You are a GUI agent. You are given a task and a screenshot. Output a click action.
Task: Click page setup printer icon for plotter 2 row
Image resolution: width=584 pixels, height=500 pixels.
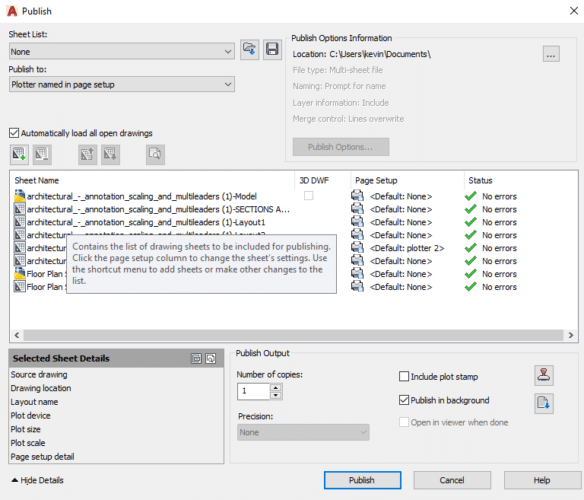(358, 247)
